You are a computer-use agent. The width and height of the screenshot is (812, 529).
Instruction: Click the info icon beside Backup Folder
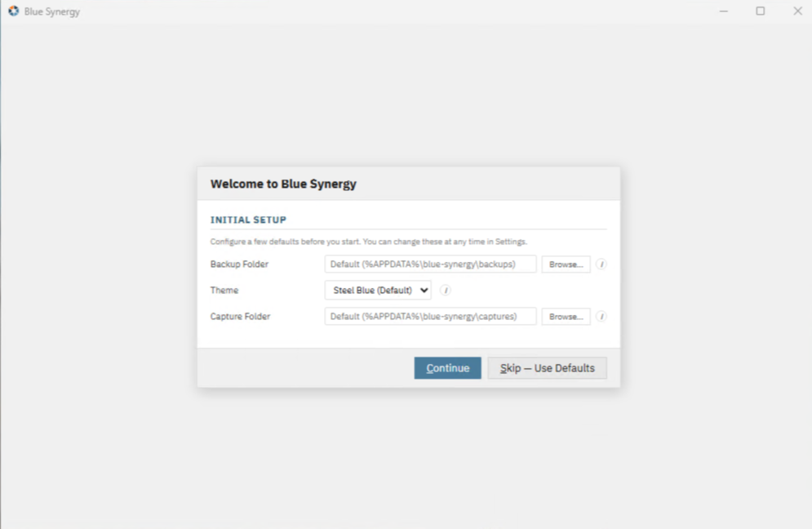pos(601,264)
